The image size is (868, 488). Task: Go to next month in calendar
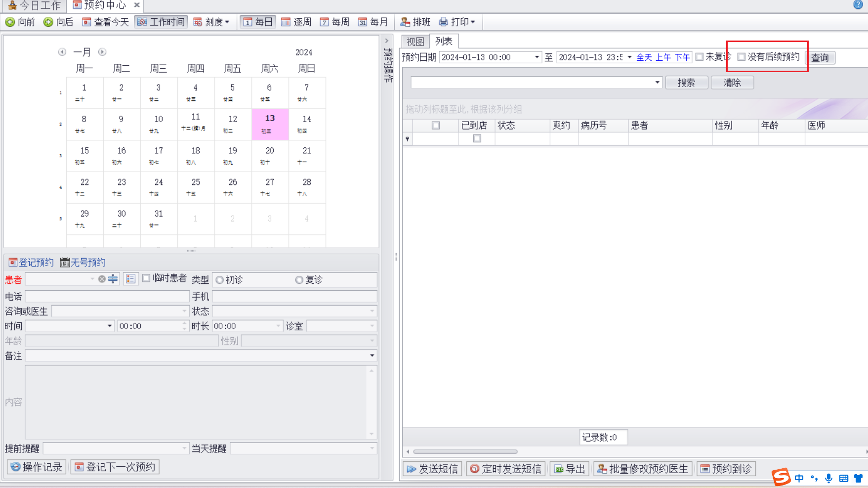click(102, 52)
